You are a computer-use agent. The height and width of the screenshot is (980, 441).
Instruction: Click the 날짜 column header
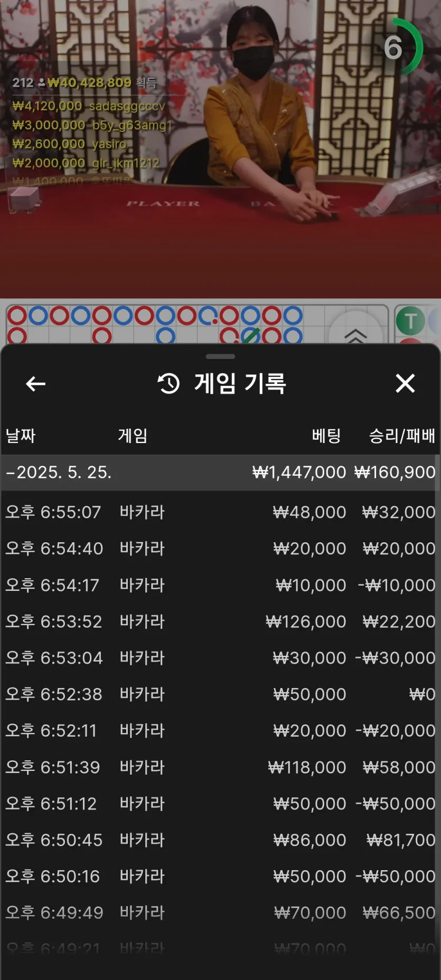(x=21, y=436)
